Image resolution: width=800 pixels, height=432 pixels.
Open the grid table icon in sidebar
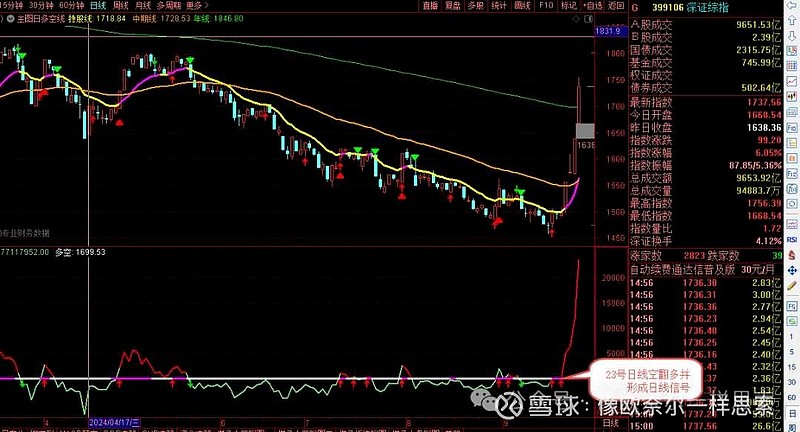point(792,66)
